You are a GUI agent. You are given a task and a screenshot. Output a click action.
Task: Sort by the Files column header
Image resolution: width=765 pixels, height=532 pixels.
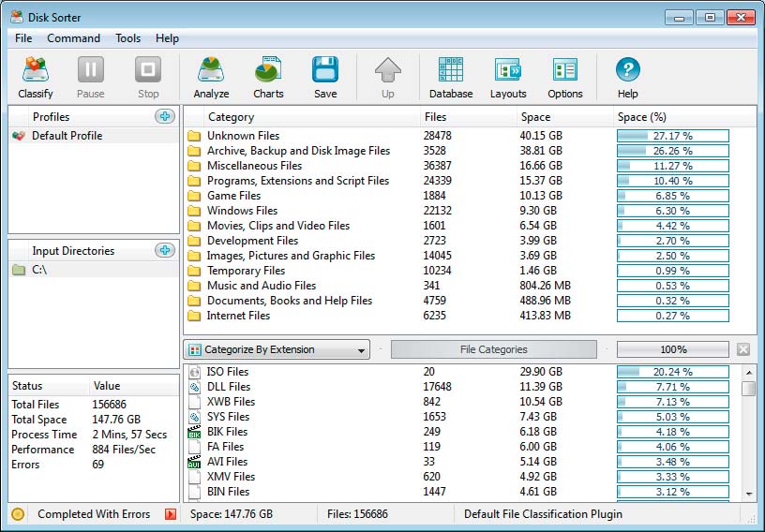point(468,116)
